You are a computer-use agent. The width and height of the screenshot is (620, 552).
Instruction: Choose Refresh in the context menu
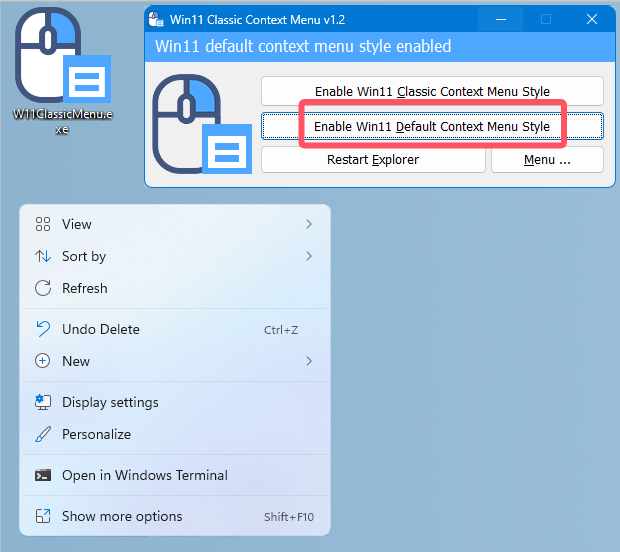point(175,288)
